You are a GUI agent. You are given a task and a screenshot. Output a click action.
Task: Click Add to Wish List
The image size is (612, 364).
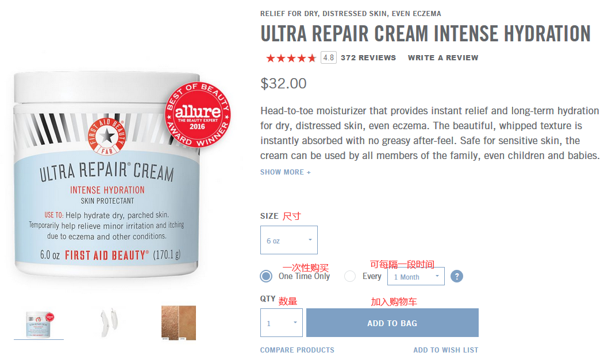(446, 350)
